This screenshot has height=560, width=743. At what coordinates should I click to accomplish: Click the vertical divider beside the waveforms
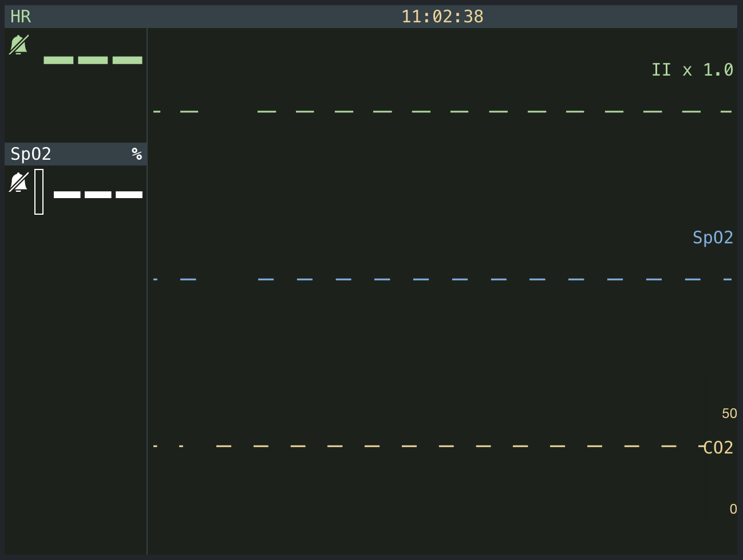[147, 344]
